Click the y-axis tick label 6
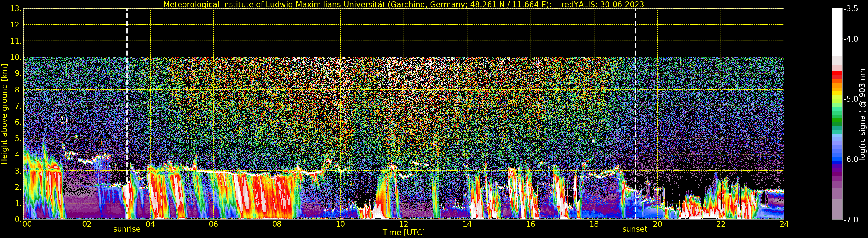 [x=18, y=122]
